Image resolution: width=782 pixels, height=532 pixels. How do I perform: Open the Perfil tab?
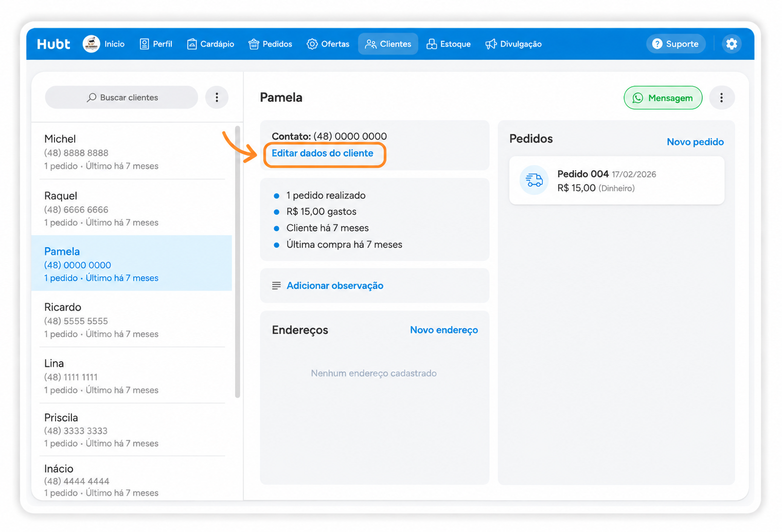156,44
